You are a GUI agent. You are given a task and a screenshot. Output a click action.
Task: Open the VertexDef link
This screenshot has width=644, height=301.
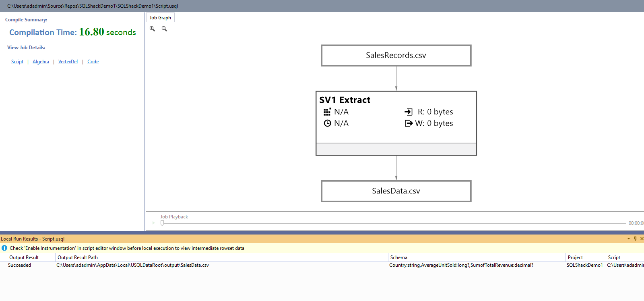(68, 62)
